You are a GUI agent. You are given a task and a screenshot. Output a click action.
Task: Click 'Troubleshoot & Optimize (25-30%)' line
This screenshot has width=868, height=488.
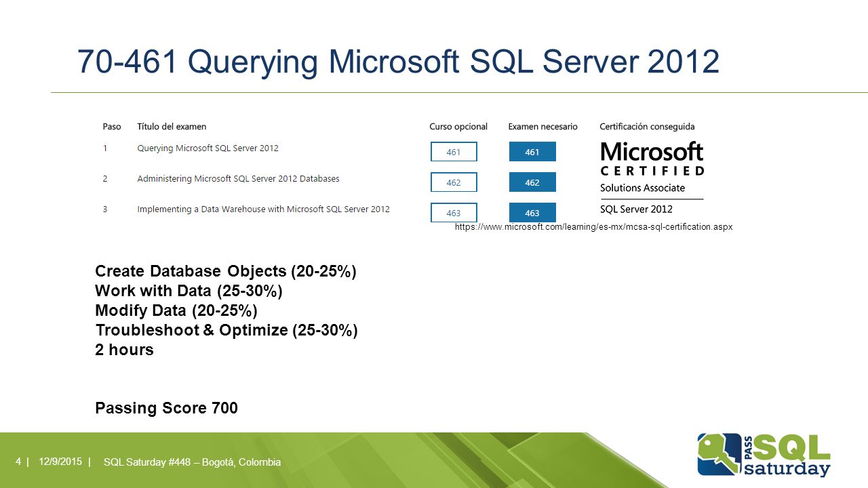[x=226, y=330]
